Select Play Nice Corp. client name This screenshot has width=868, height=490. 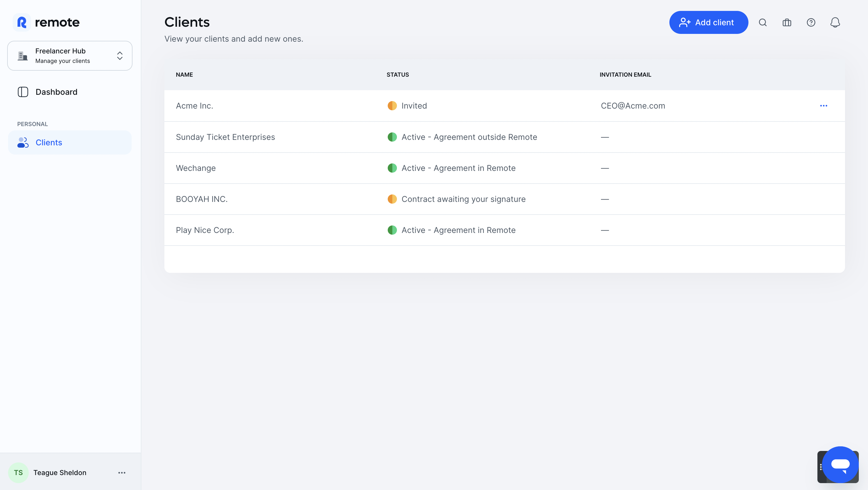tap(205, 230)
